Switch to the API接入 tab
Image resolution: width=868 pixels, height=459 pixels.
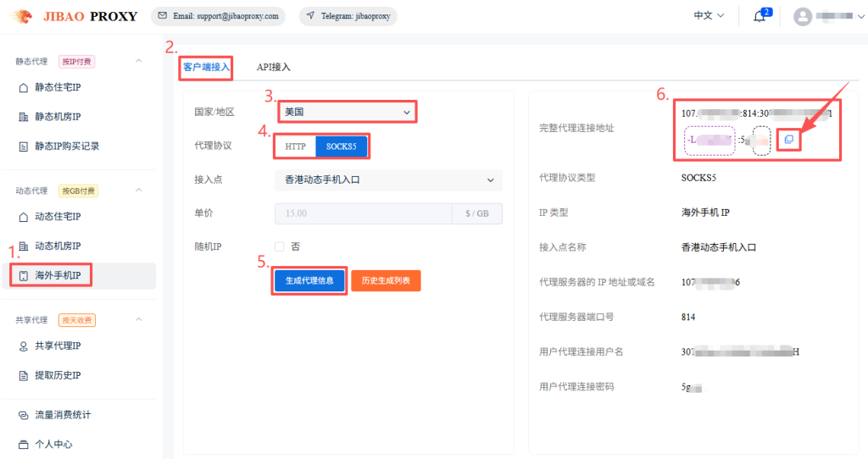[x=274, y=67]
